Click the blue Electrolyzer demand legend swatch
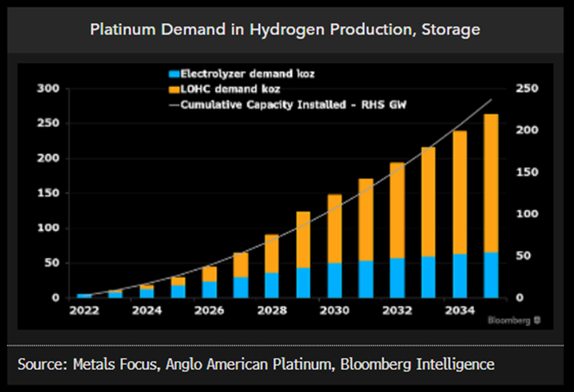 [174, 74]
